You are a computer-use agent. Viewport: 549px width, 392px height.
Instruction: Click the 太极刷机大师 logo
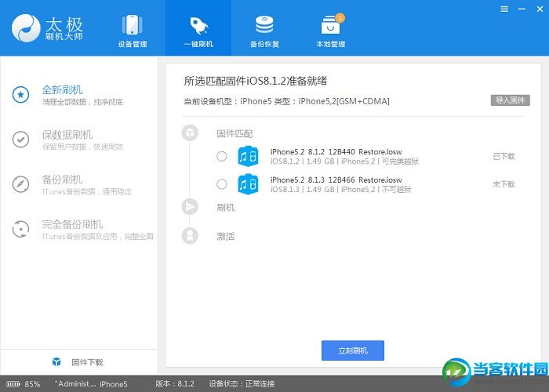pyautogui.click(x=47, y=28)
